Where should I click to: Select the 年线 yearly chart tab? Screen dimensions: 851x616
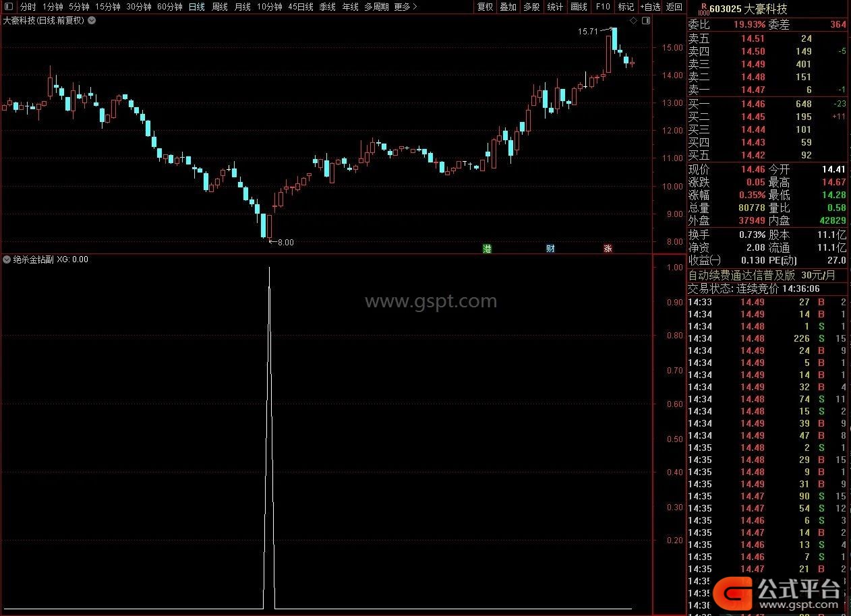point(351,7)
